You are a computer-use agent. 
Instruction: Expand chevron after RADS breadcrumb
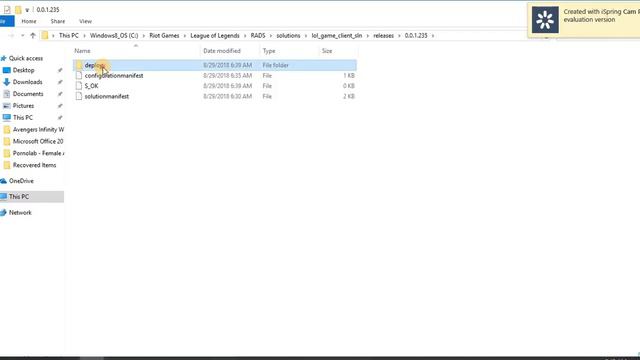pos(271,36)
